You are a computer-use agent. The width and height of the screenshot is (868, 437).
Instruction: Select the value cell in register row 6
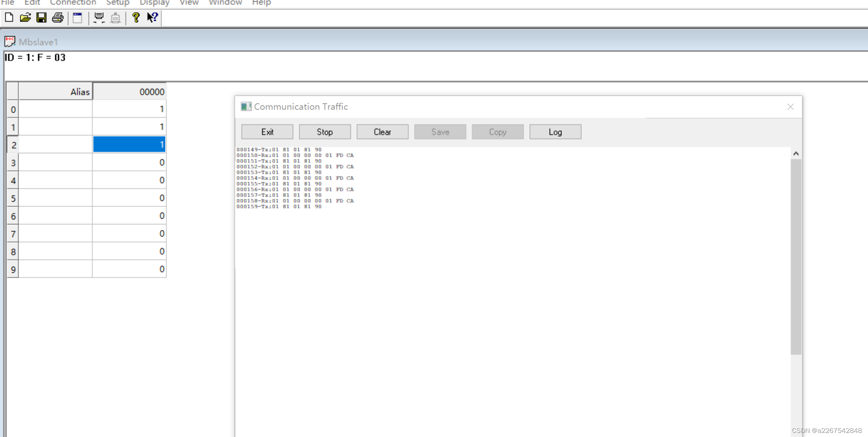coord(129,216)
